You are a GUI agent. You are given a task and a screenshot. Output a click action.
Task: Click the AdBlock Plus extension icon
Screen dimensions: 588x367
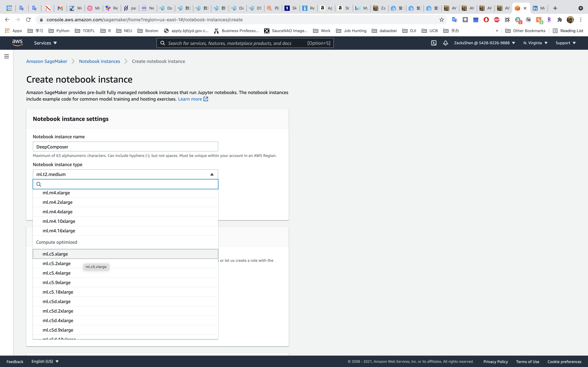tap(497, 20)
